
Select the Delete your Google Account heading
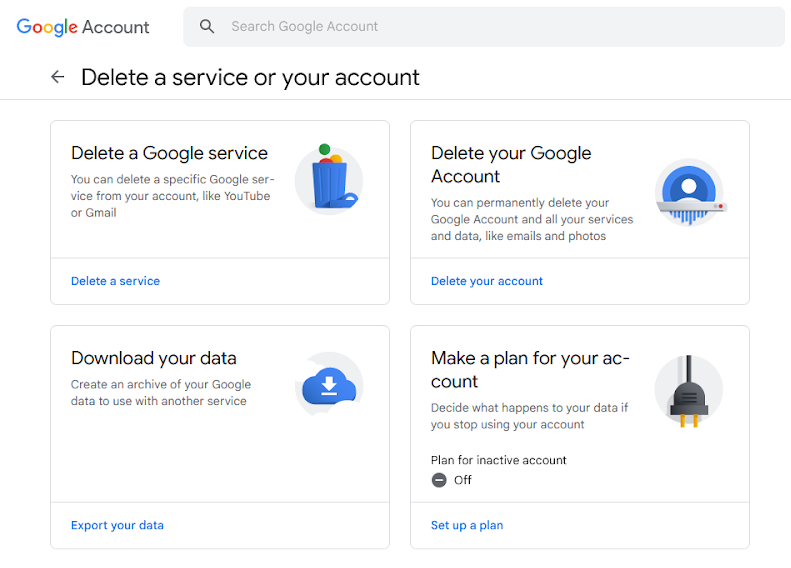point(511,164)
